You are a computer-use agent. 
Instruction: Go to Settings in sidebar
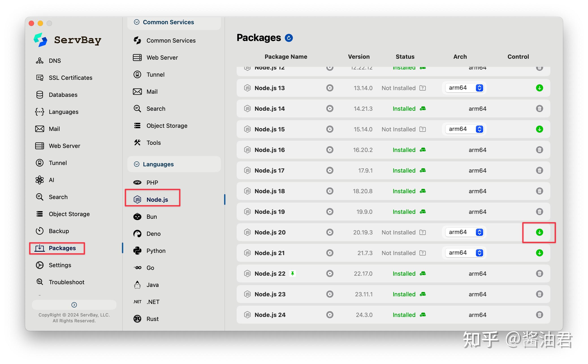pyautogui.click(x=60, y=265)
